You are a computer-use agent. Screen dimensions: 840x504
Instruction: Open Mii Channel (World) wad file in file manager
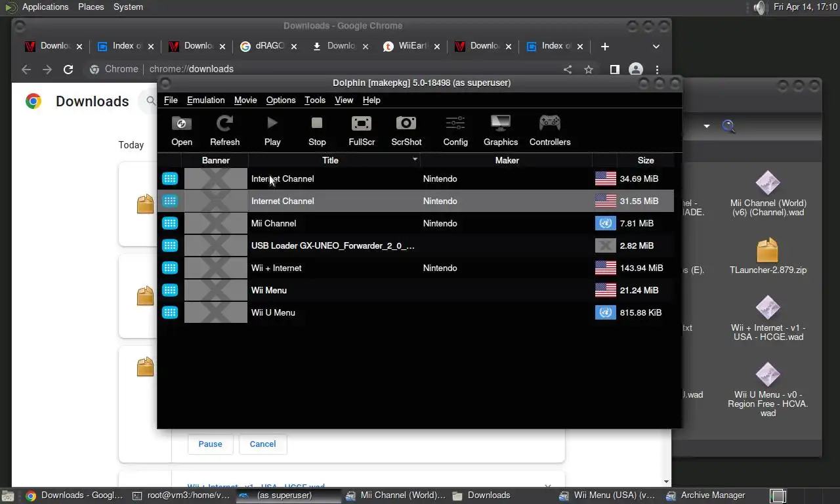click(768, 194)
